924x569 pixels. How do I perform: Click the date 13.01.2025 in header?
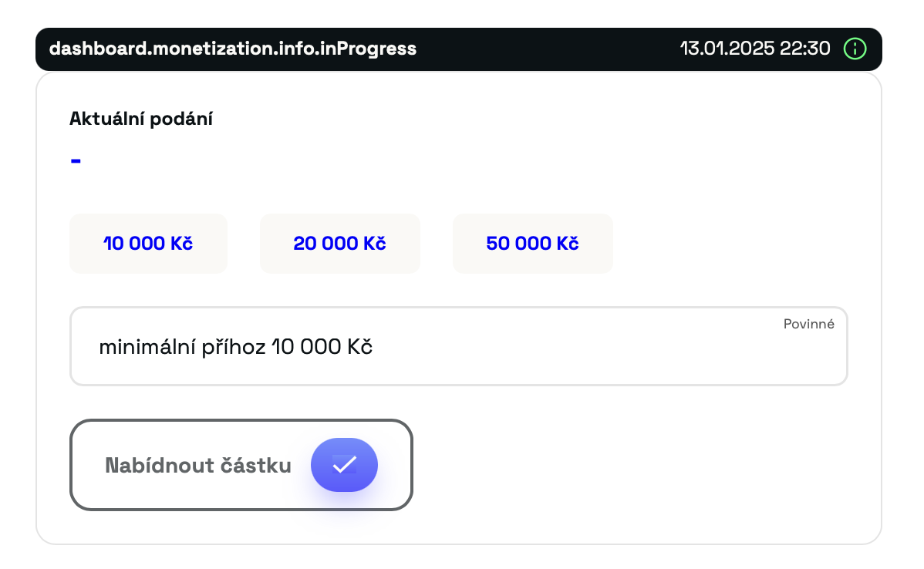[x=727, y=49]
